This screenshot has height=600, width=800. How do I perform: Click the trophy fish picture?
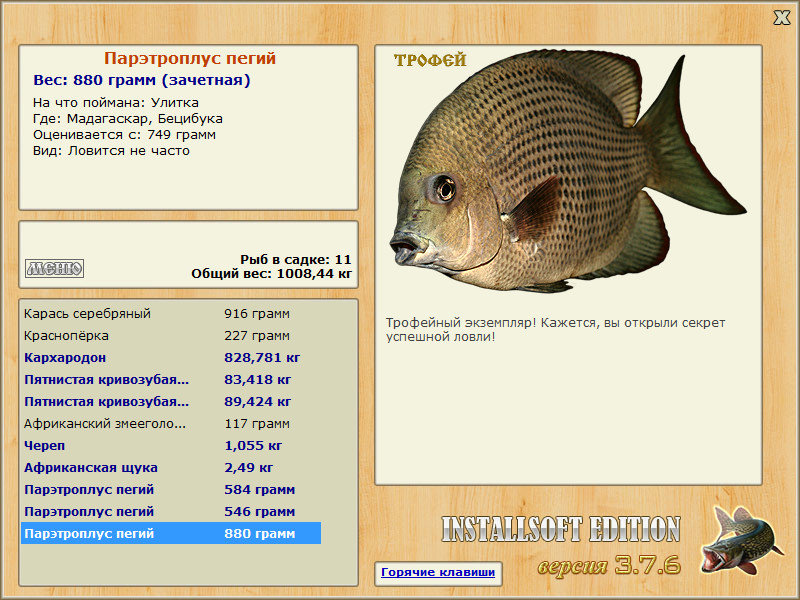pyautogui.click(x=567, y=171)
